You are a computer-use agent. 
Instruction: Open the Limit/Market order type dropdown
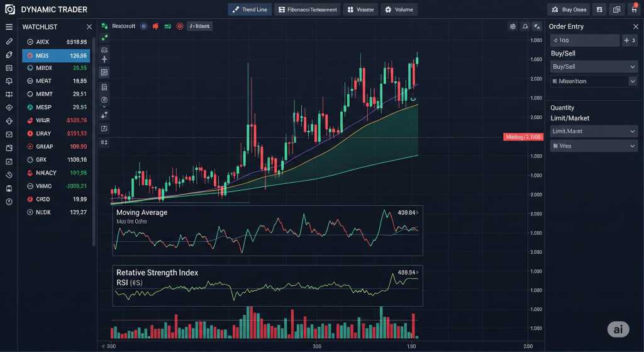[x=594, y=131]
